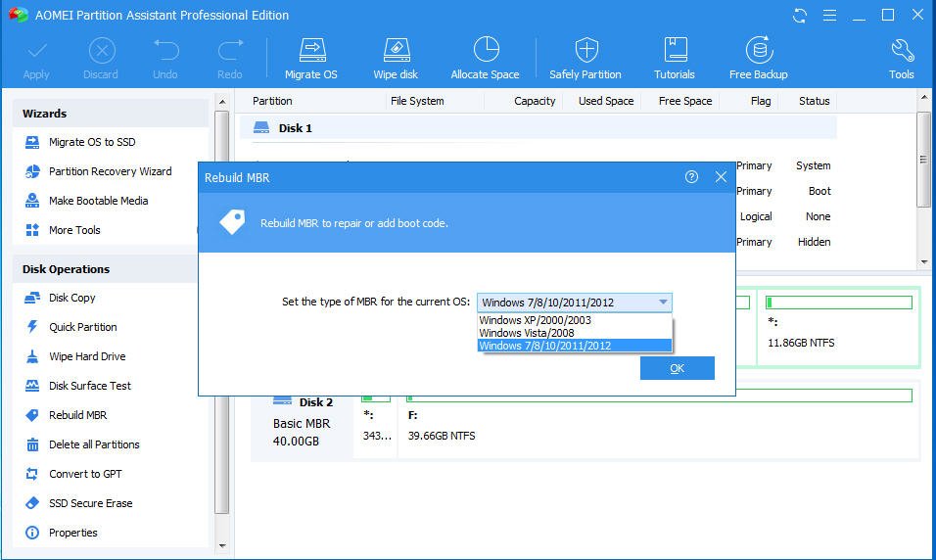Click the Redo arrow icon
The width and height of the screenshot is (936, 560).
(230, 50)
